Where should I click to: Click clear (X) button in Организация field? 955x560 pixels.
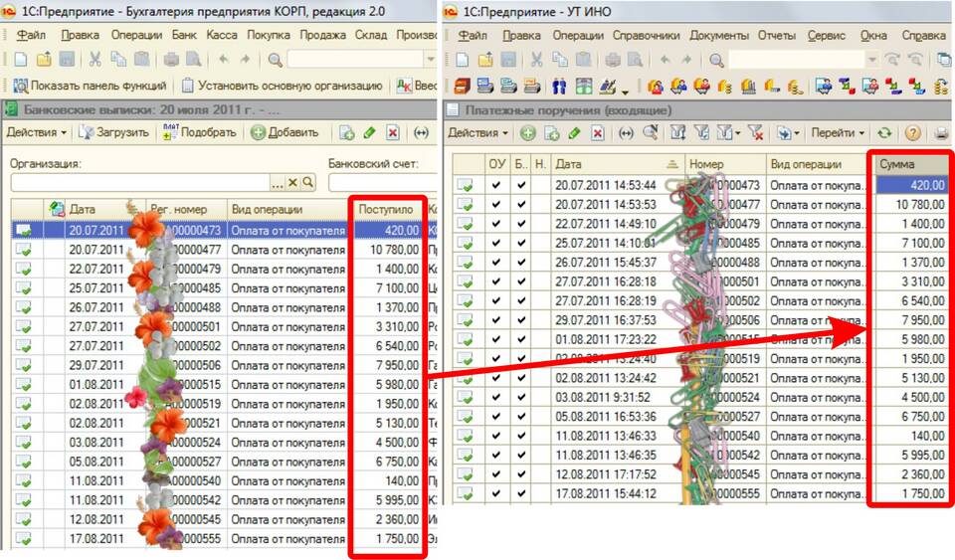click(292, 183)
